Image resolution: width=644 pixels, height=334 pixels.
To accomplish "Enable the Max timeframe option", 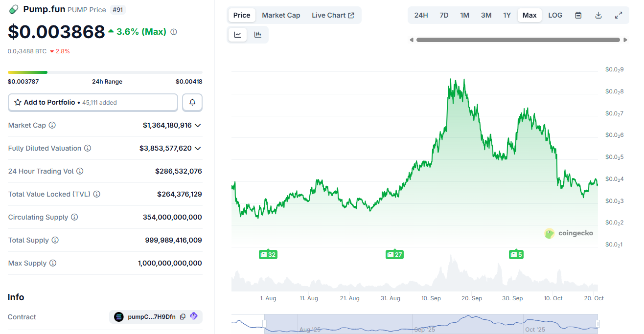I will tap(529, 15).
